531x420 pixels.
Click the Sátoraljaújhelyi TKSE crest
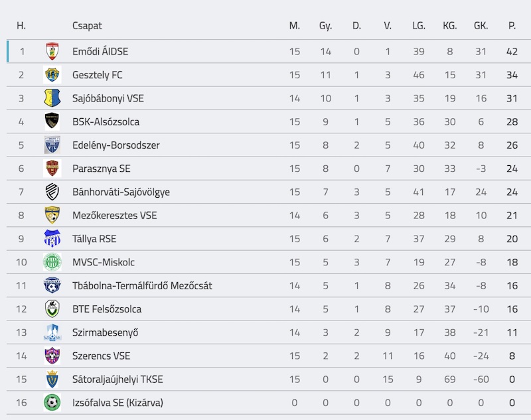click(52, 379)
